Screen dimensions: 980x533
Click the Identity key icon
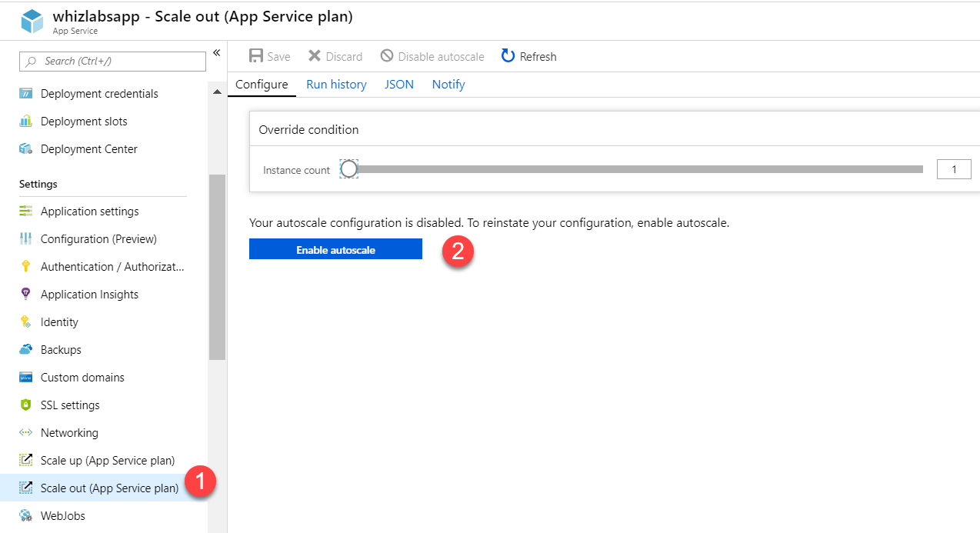[26, 322]
